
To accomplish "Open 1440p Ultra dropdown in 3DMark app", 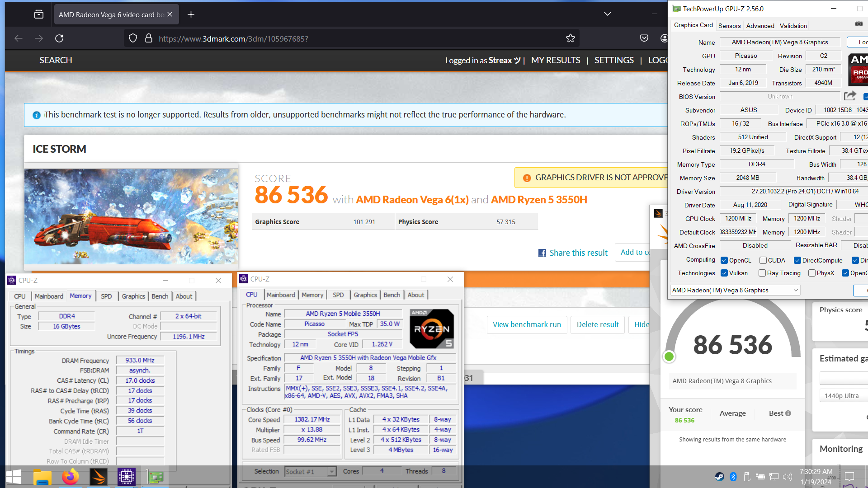I will [844, 396].
